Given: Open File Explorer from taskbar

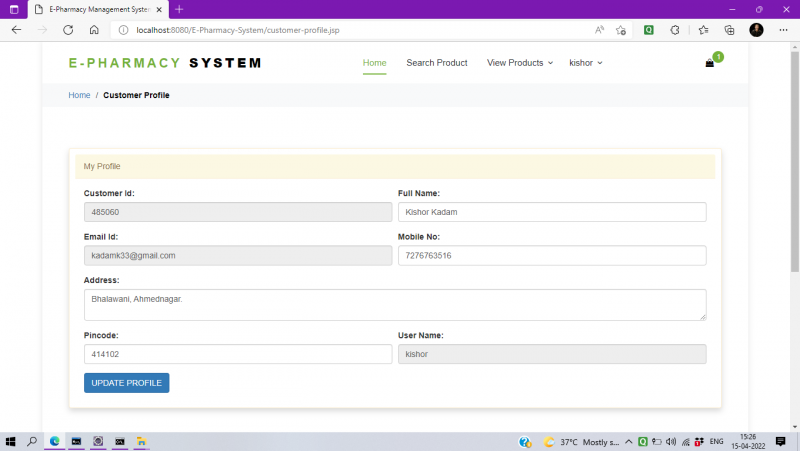Looking at the screenshot, I should click(141, 441).
